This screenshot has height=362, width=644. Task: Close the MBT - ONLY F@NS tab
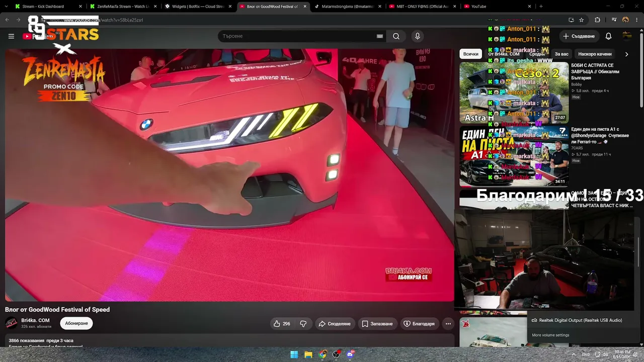[x=454, y=7]
